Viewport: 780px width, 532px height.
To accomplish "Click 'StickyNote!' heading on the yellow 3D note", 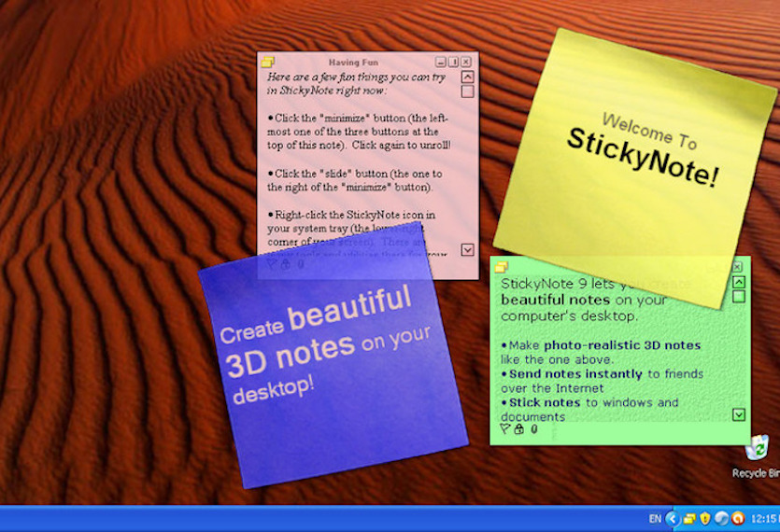I will point(643,158).
